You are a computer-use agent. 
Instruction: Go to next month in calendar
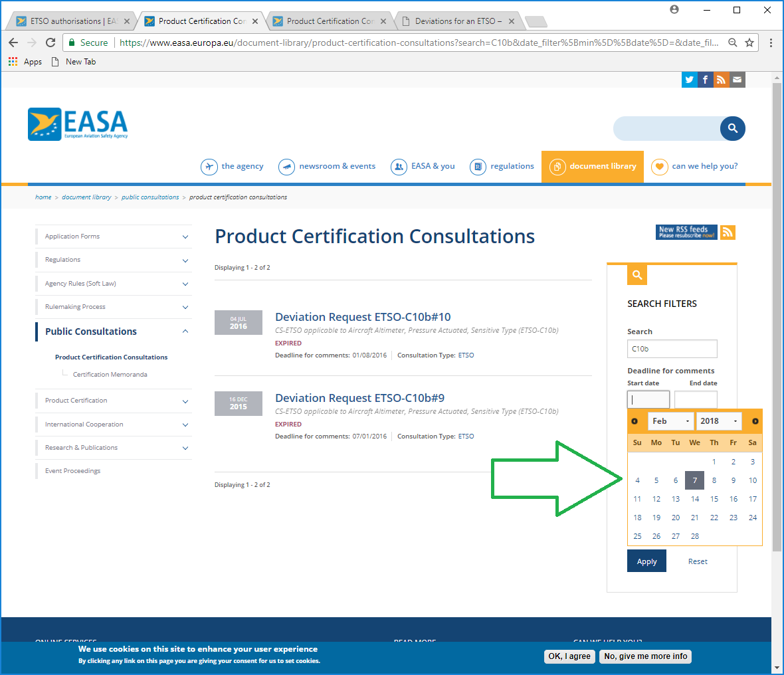coord(755,421)
